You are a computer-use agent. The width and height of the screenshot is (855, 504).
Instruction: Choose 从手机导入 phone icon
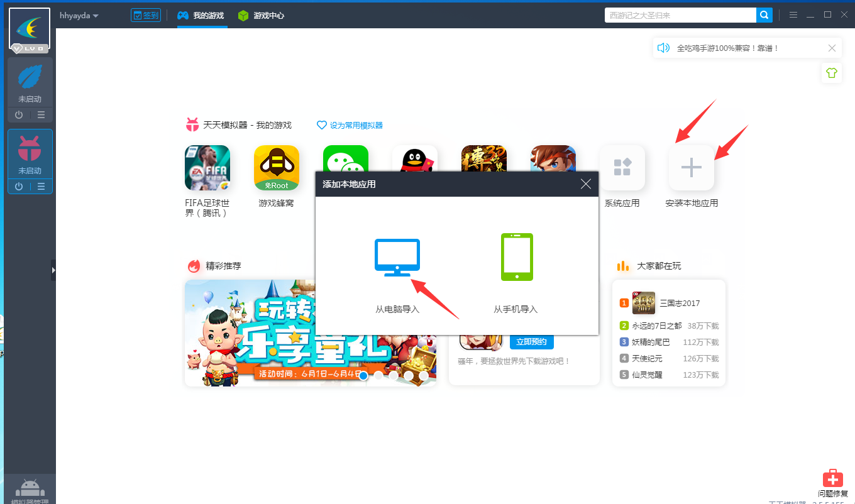(517, 257)
